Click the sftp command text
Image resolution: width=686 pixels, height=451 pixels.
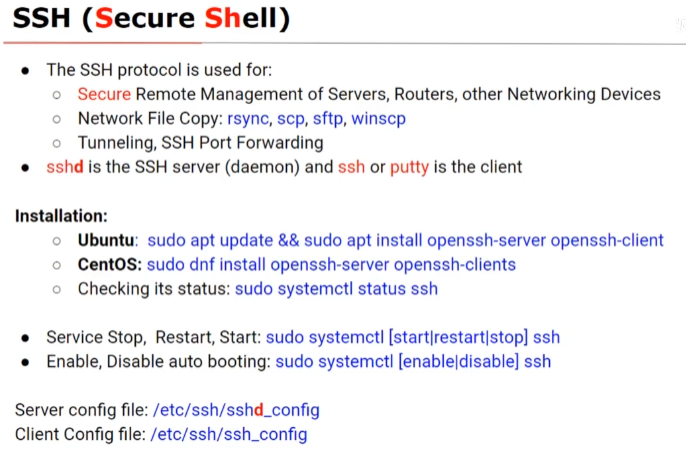pyautogui.click(x=329, y=119)
